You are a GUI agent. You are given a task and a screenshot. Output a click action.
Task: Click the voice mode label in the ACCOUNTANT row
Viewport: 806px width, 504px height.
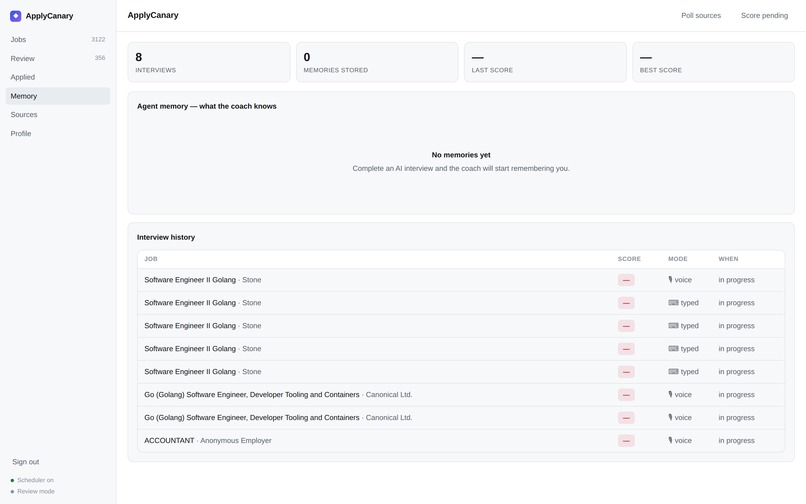pos(683,441)
